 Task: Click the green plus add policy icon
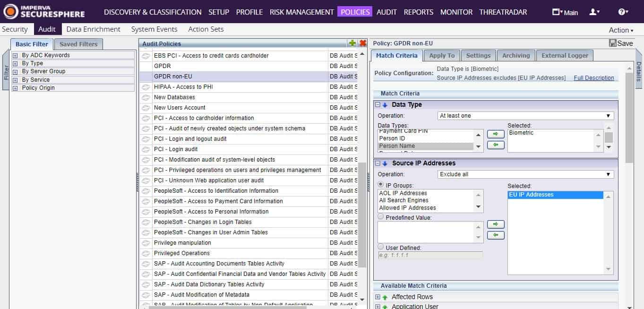click(x=352, y=43)
